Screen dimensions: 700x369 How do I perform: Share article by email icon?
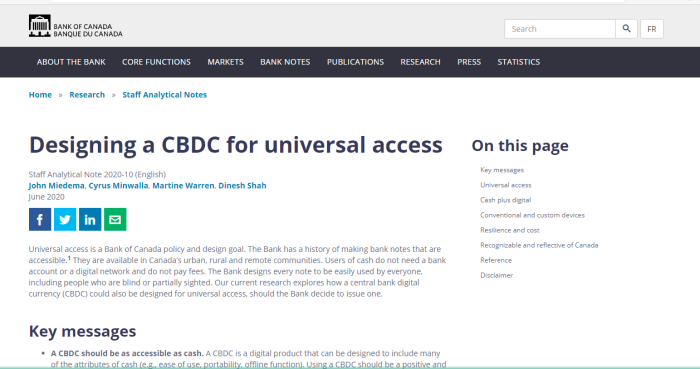tap(115, 220)
